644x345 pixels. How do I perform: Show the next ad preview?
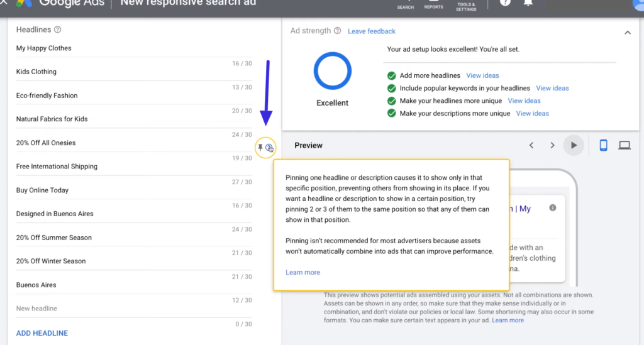point(552,145)
